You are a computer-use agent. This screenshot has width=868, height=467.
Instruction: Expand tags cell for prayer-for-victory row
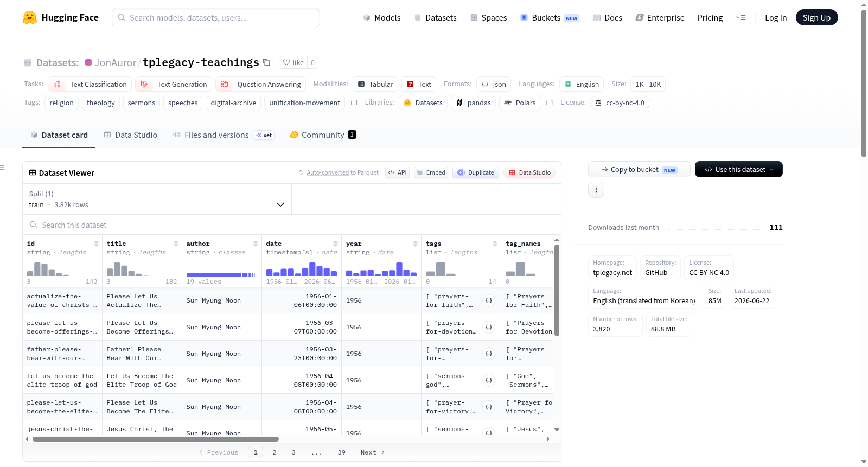[x=489, y=407]
